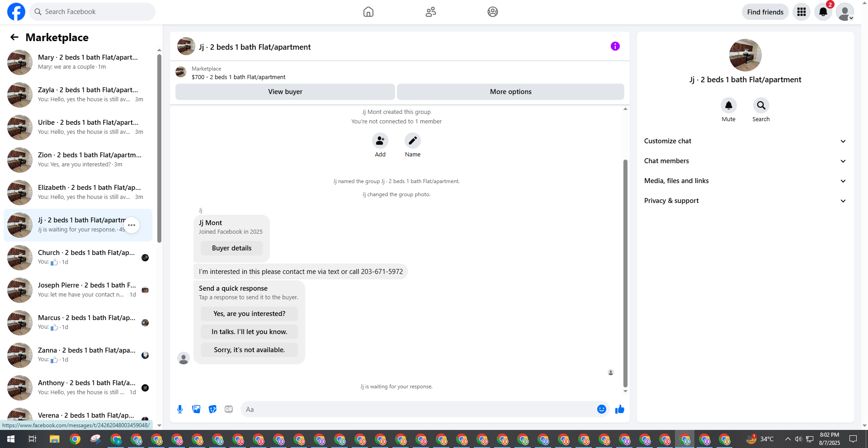This screenshot has height=448, width=868.
Task: Click the Buyer details button
Action: pos(231,248)
